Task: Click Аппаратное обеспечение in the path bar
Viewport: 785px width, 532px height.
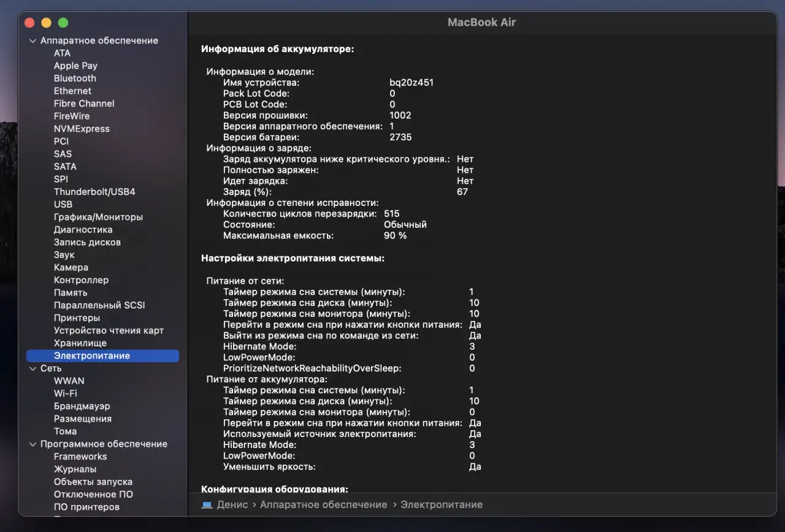Action: pyautogui.click(x=324, y=505)
